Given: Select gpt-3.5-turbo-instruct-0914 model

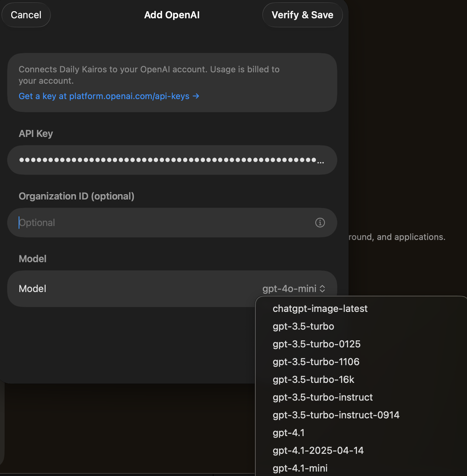Looking at the screenshot, I should [336, 415].
